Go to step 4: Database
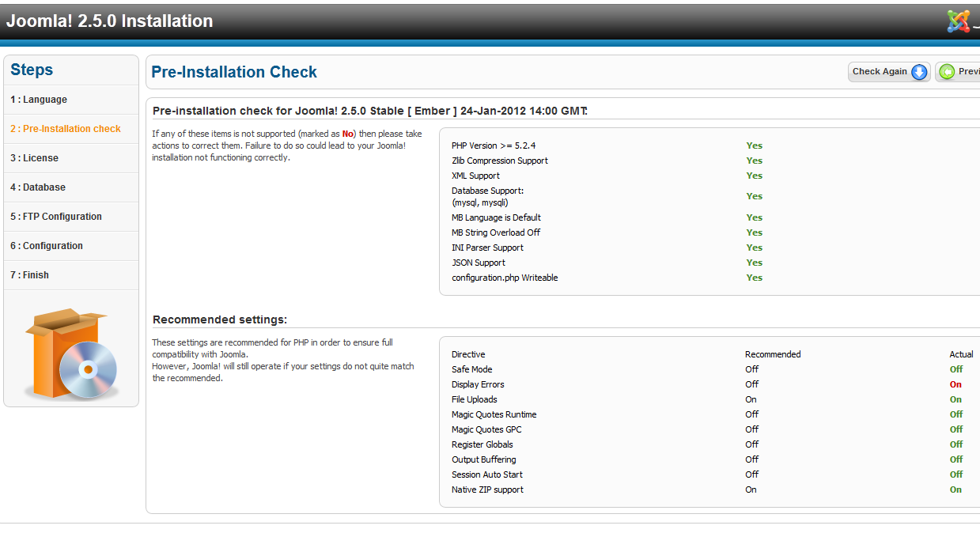980x533 pixels. 38,187
